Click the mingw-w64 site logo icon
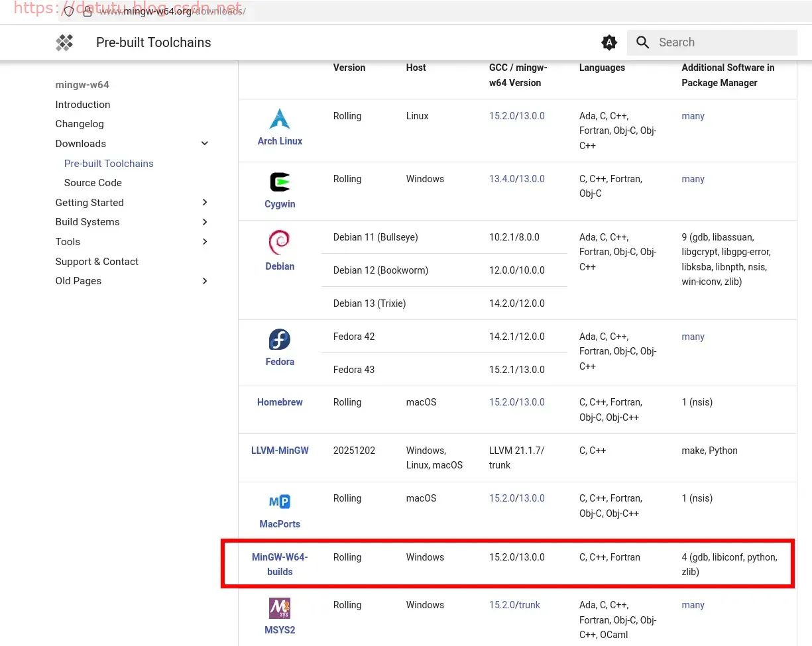The image size is (812, 646). [x=64, y=42]
